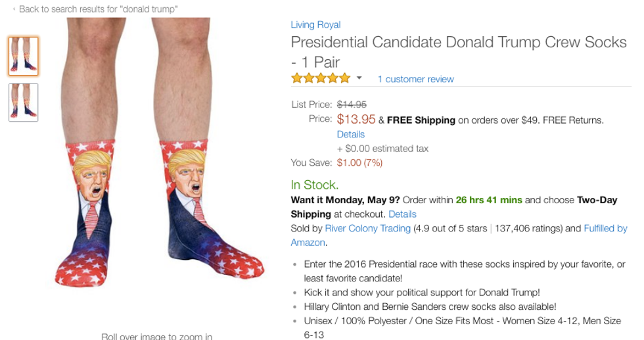Go back to "donald trump" search results
The height and width of the screenshot is (340, 644).
[x=99, y=9]
